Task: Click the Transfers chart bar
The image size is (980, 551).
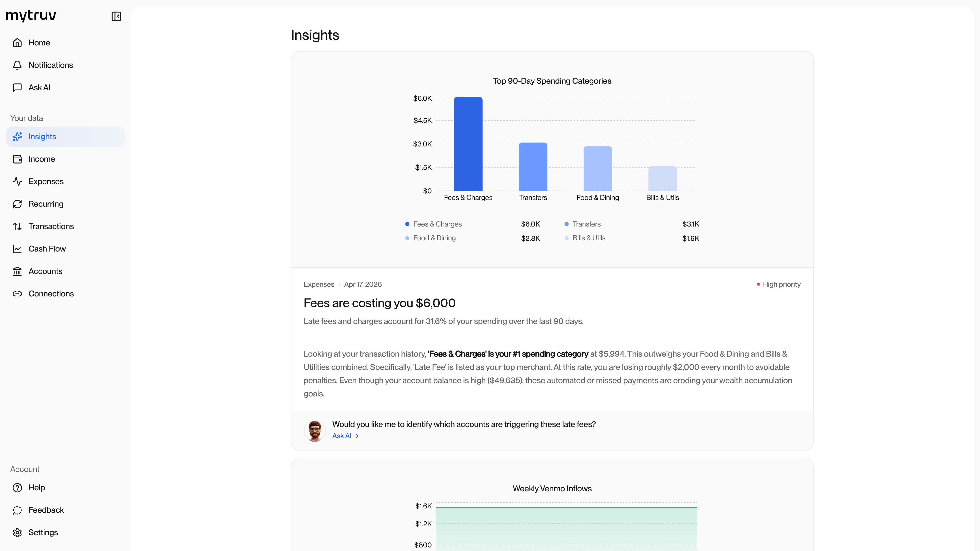Action: (533, 167)
